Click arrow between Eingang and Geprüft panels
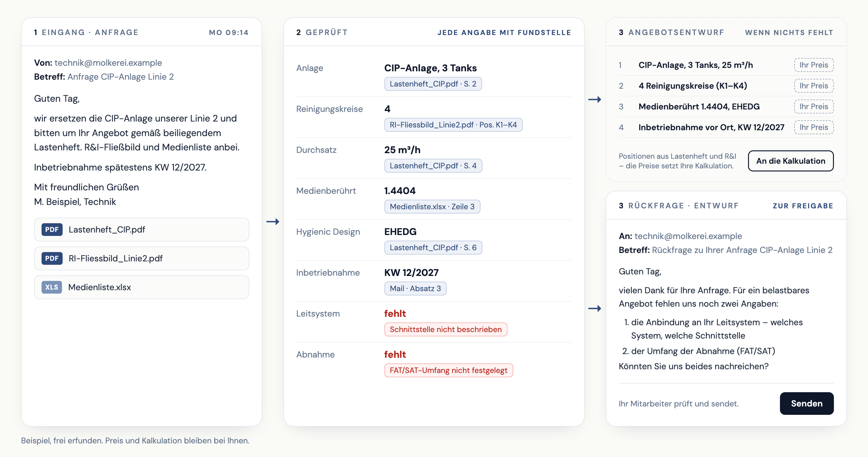 [x=272, y=222]
